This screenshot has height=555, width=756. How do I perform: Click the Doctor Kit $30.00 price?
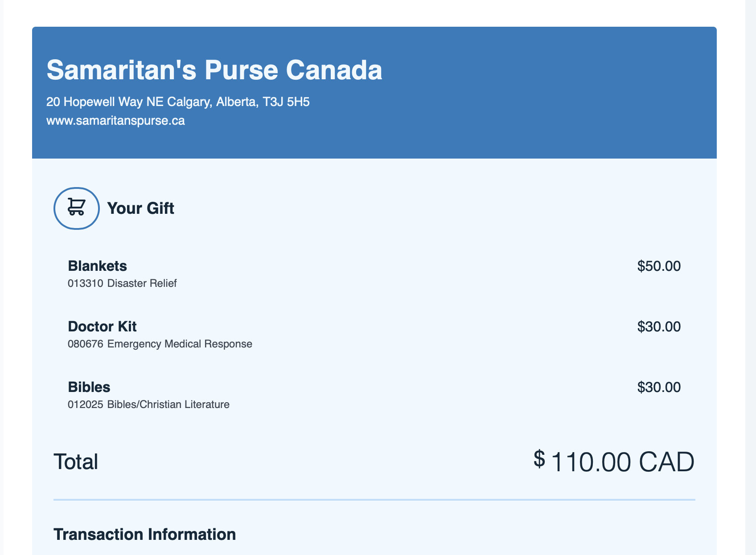[659, 327]
